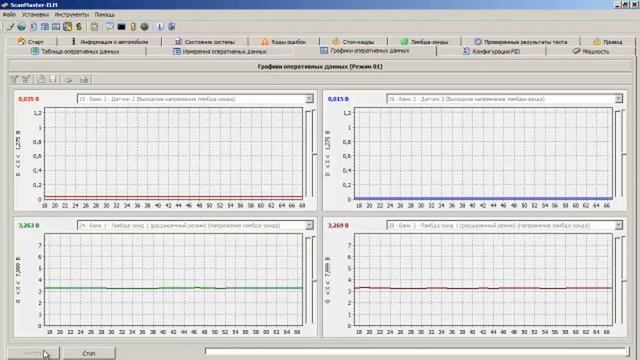This screenshot has height=360, width=640.
Task: Click the green globe toolbar icon
Action: pos(21,27)
